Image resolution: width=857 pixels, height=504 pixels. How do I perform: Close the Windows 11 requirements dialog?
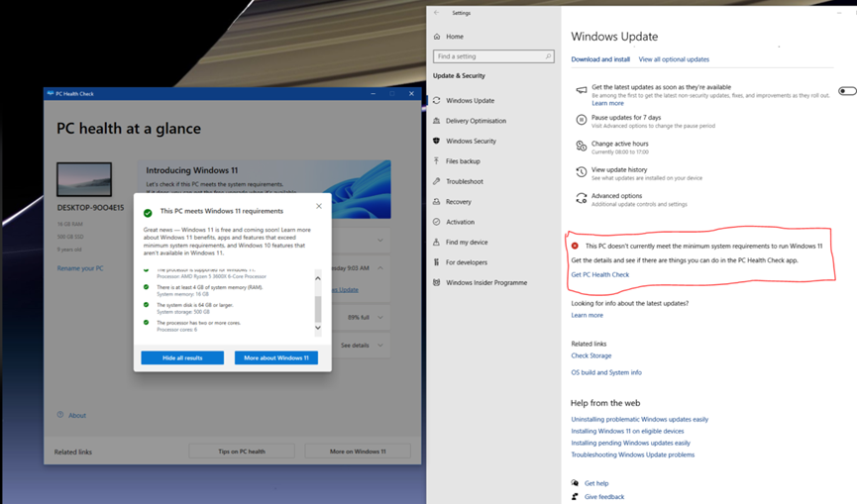tap(319, 206)
